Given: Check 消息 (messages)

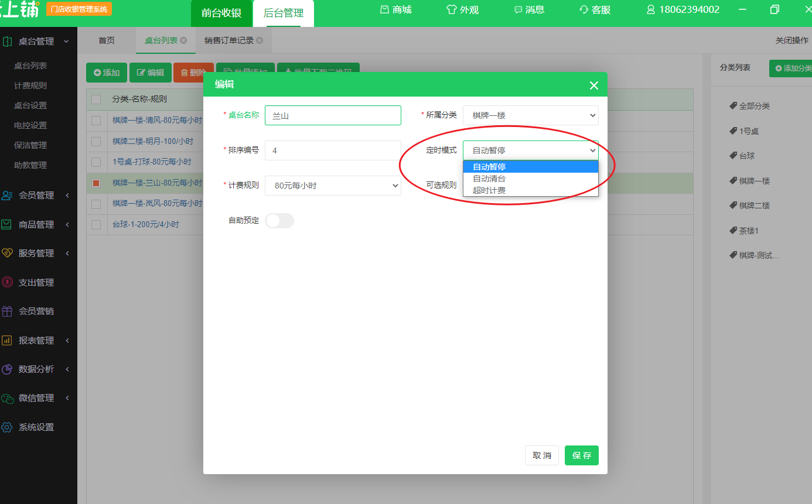Looking at the screenshot, I should pos(529,9).
